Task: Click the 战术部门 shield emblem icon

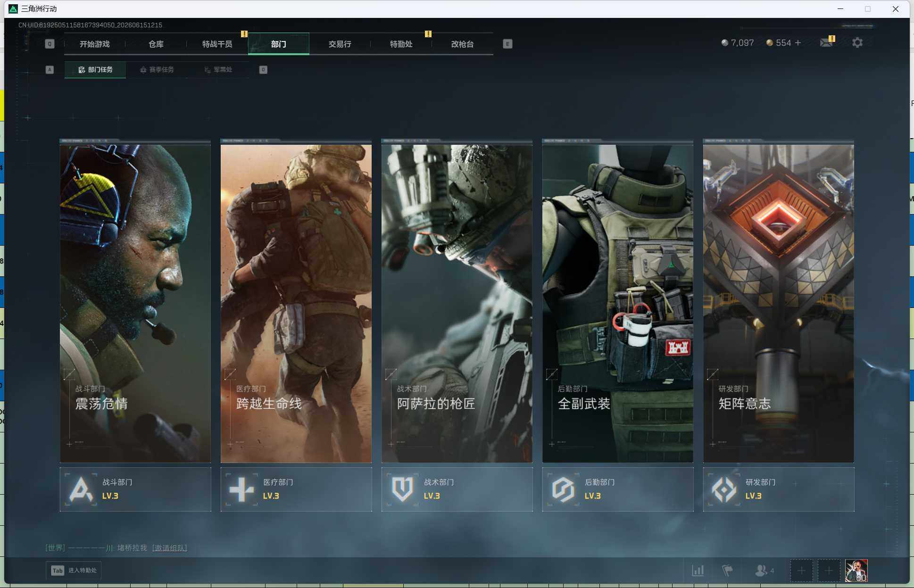Action: pyautogui.click(x=403, y=489)
